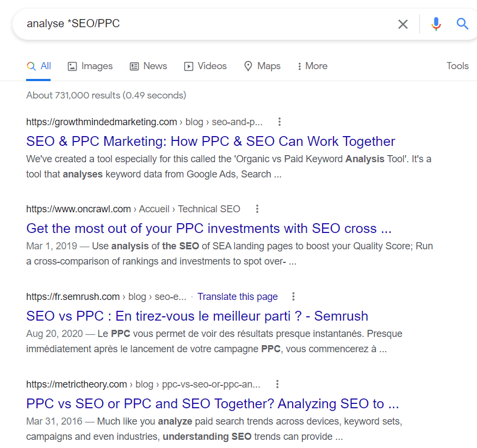Click in the search query input field
The width and height of the screenshot is (477, 448).
point(207,24)
